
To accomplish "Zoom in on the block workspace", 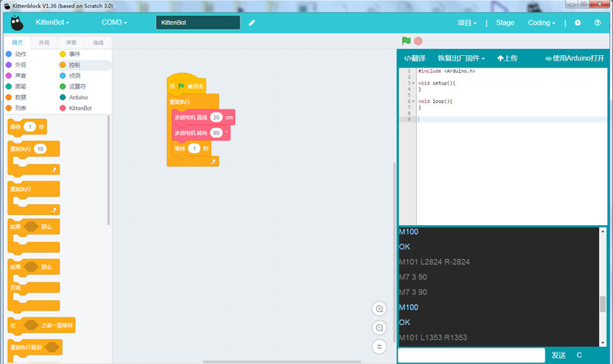I will coord(379,308).
